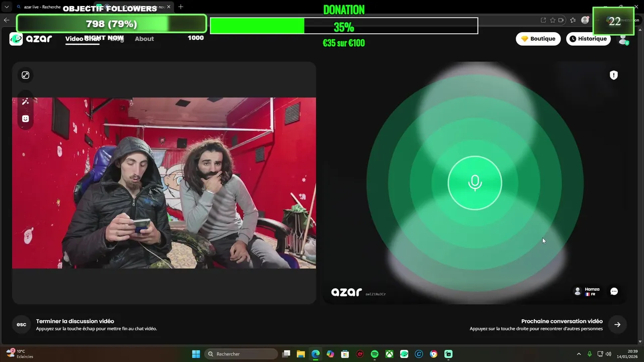Open the Historique history panel
The width and height of the screenshot is (644, 362).
click(588, 39)
